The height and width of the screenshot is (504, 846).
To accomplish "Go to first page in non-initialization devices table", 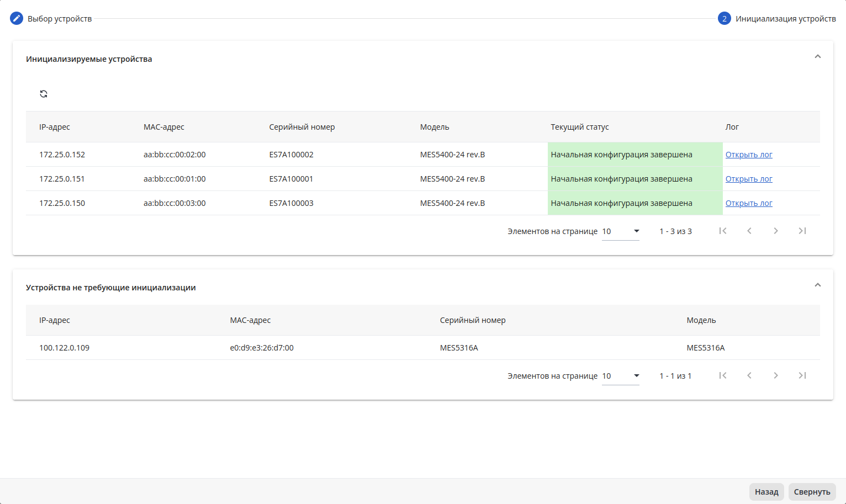I will click(x=723, y=375).
